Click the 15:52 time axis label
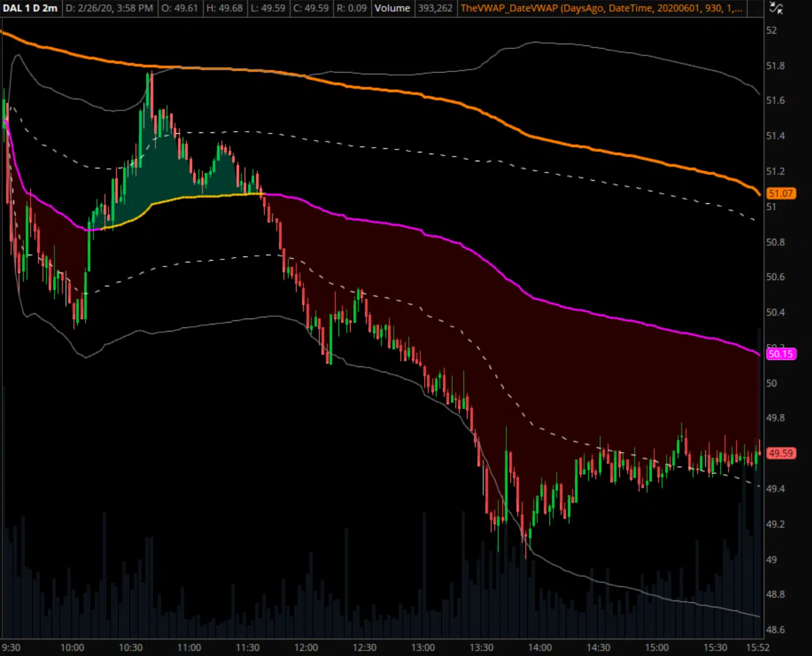812x656 pixels. [x=758, y=648]
